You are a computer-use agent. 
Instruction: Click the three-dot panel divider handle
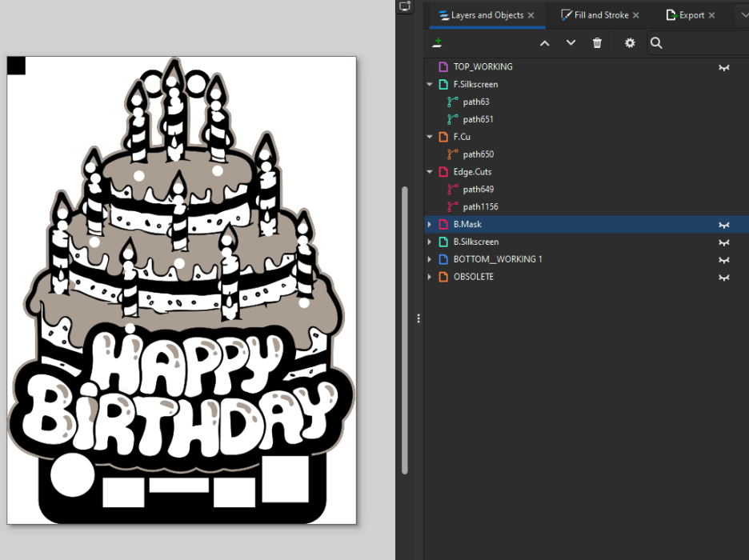pos(419,318)
